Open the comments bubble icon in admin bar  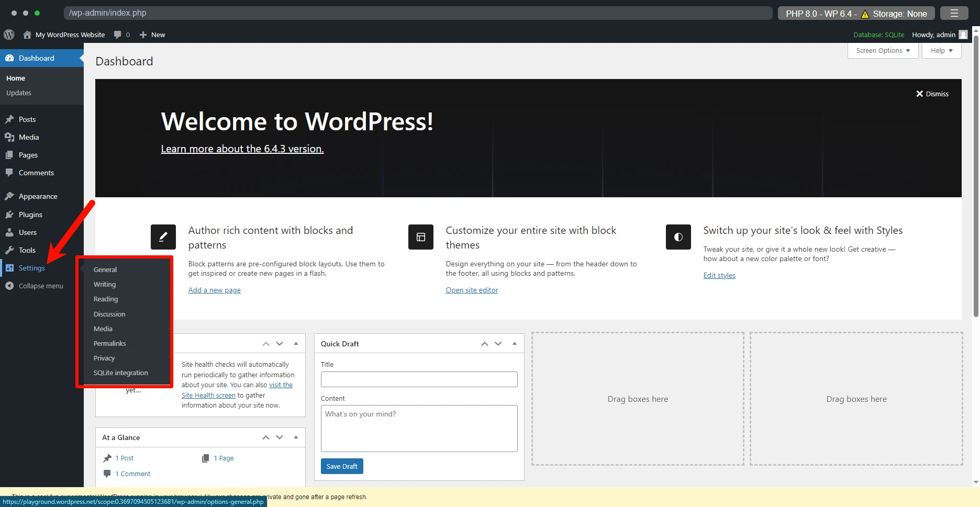[118, 35]
